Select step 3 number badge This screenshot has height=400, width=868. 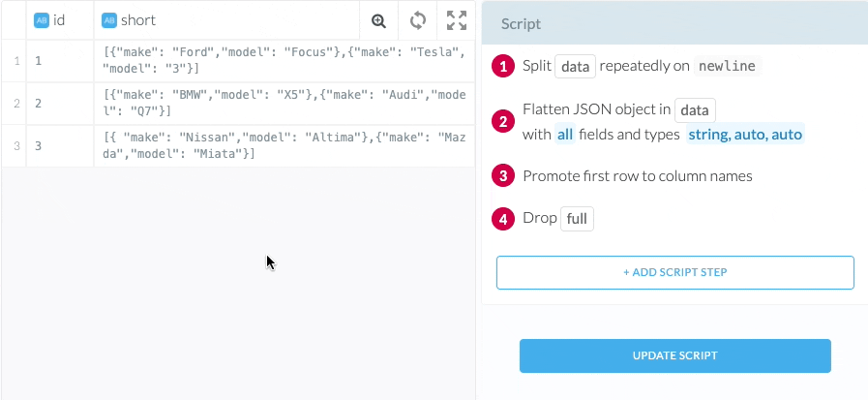coord(503,176)
